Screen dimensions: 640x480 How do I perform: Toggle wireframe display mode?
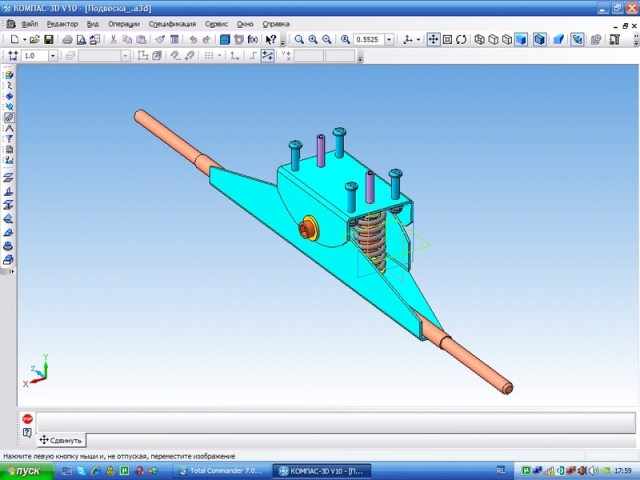tap(479, 40)
